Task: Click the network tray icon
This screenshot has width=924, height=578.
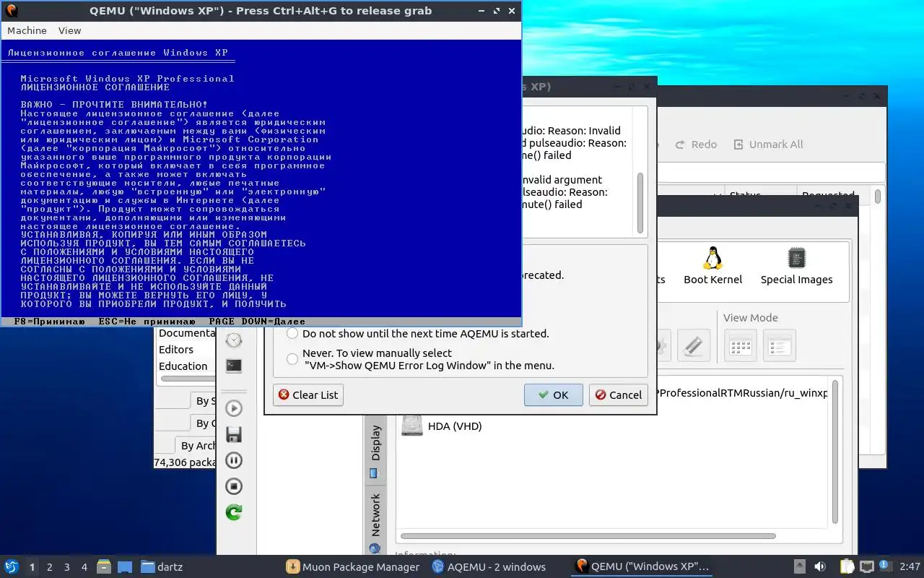Action: pos(866,566)
